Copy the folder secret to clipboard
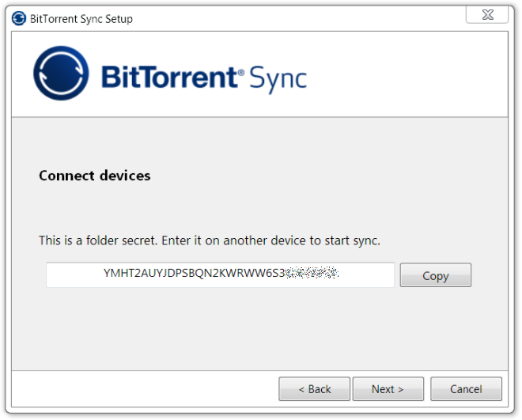Image resolution: width=522 pixels, height=420 pixels. 436,275
